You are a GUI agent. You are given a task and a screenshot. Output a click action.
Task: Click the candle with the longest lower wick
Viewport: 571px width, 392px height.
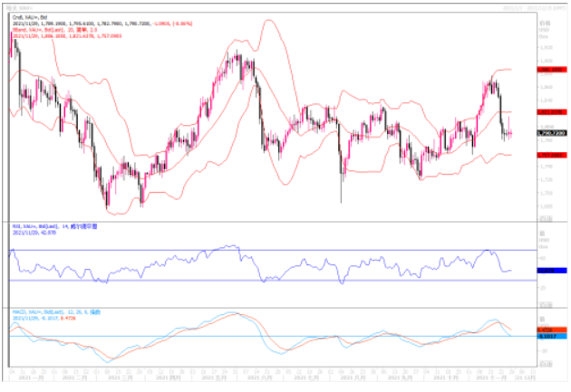pos(341,181)
